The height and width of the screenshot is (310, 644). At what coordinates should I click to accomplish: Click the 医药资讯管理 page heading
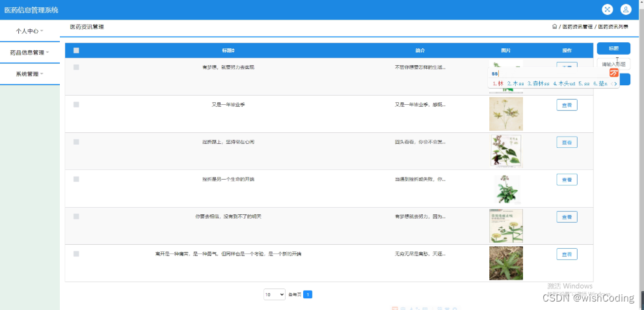[87, 27]
